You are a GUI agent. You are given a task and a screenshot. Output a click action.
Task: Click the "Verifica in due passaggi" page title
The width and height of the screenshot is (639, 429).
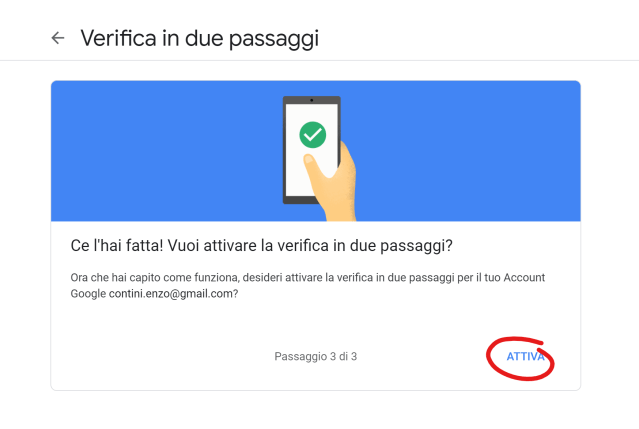pos(199,38)
